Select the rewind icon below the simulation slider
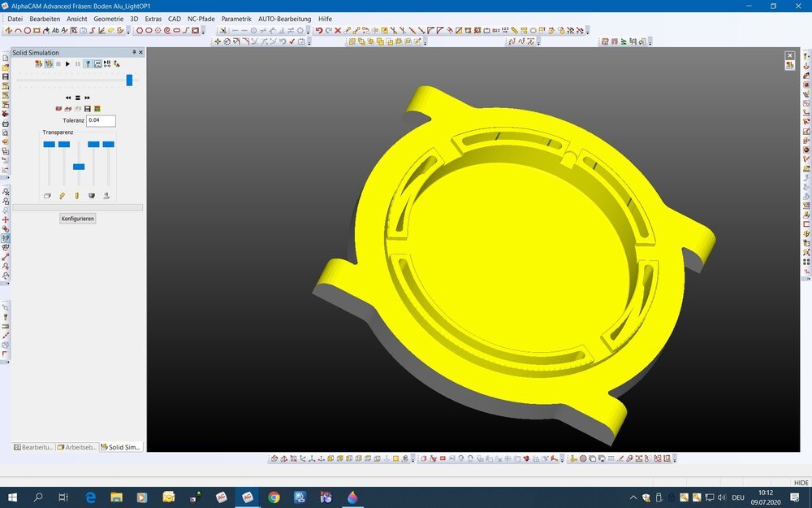This screenshot has height=508, width=812. (68, 98)
